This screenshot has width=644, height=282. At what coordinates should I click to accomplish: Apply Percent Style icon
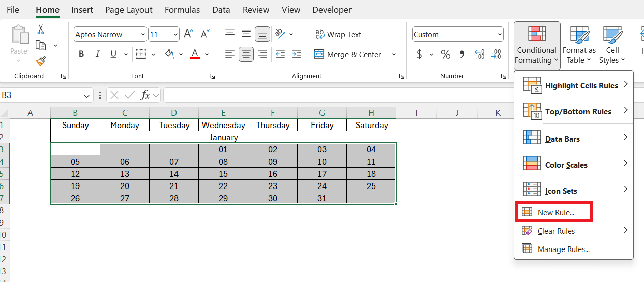[x=446, y=54]
